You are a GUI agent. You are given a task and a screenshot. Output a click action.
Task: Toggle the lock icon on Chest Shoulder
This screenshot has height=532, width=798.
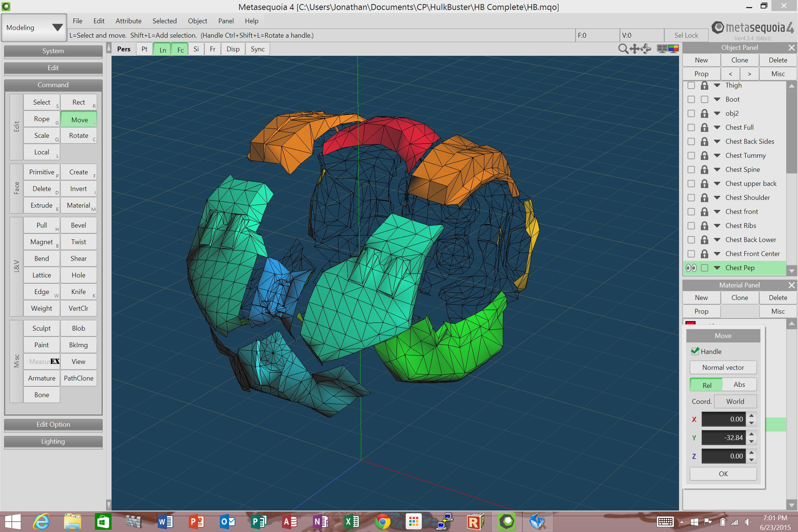coord(705,198)
